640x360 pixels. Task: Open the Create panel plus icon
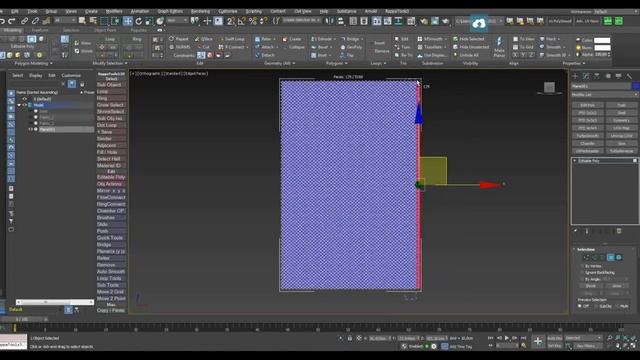[575, 76]
